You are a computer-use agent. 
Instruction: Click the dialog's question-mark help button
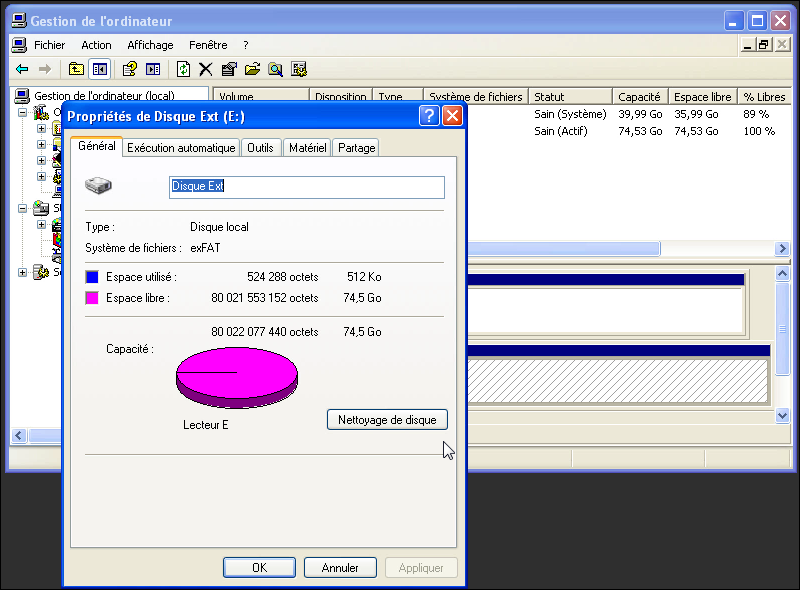click(x=429, y=116)
